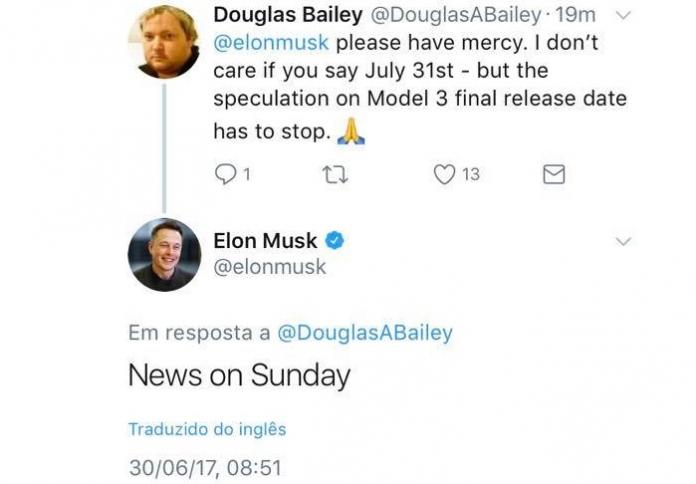Click Elon Musk's blue verified badge
696x484 pixels.
[x=336, y=241]
